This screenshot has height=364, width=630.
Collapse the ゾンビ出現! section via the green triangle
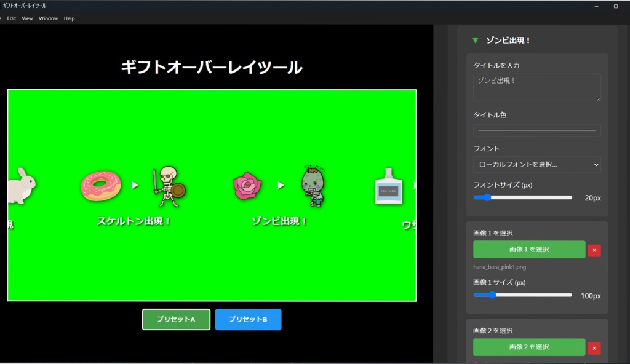[x=474, y=39]
